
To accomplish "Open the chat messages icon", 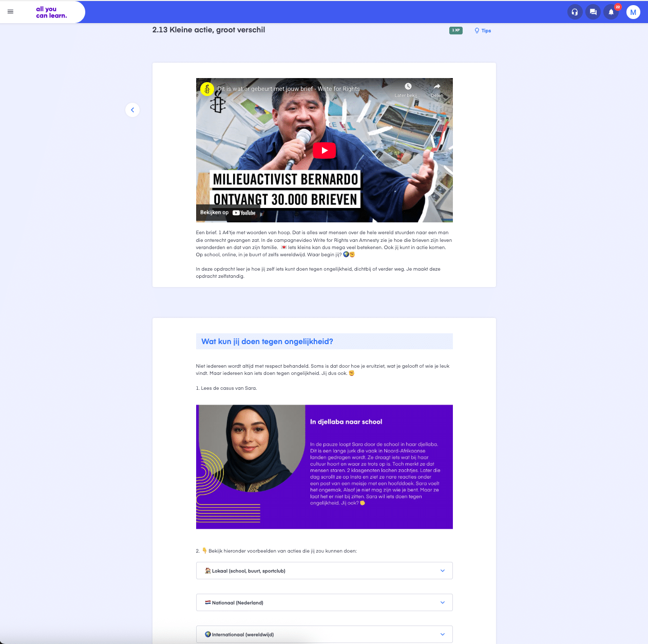I will coord(593,12).
